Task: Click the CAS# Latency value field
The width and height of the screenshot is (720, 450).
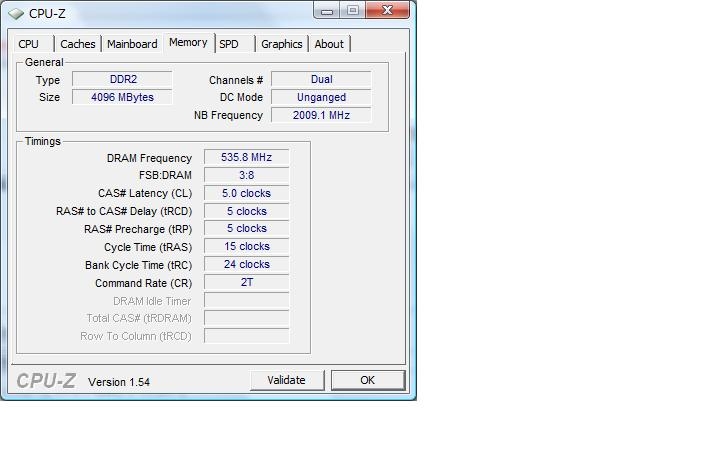Action: point(246,193)
